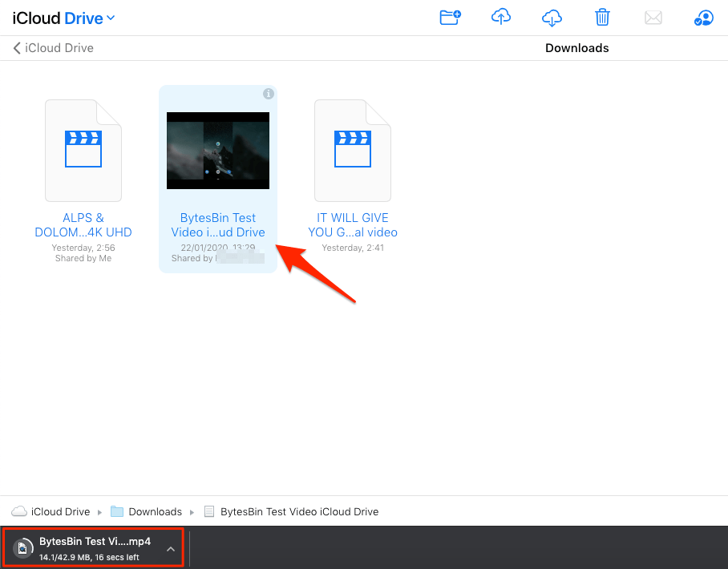Click the Upload to iCloud icon
728x569 pixels.
(501, 18)
